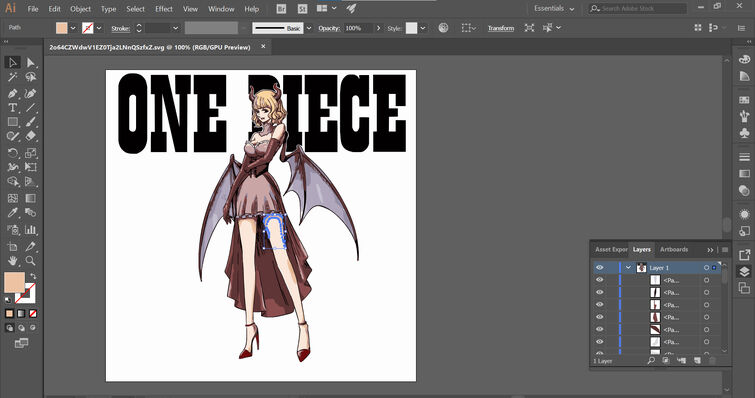Open the stroke weight dropdown
This screenshot has width=755, height=398.
pos(175,28)
